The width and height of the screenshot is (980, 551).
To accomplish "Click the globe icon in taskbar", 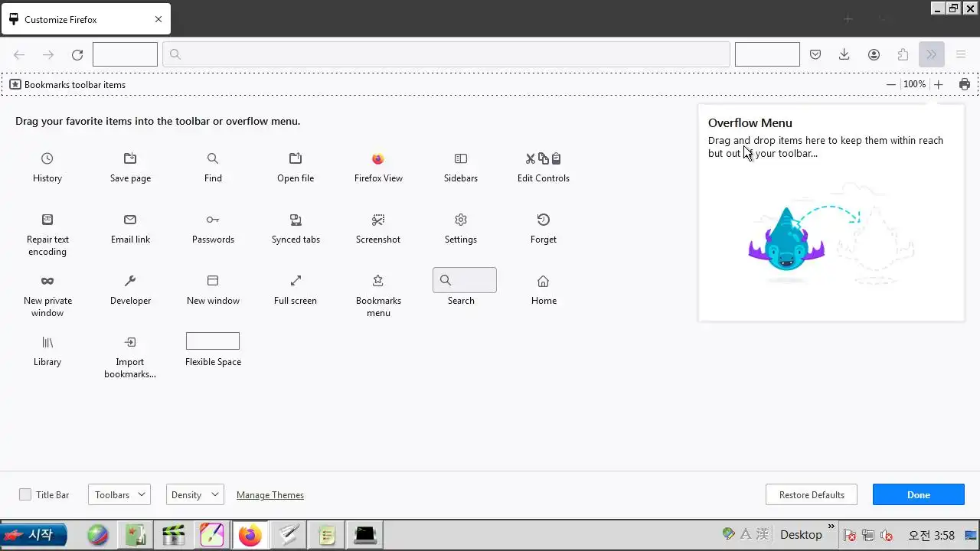I will 97,535.
